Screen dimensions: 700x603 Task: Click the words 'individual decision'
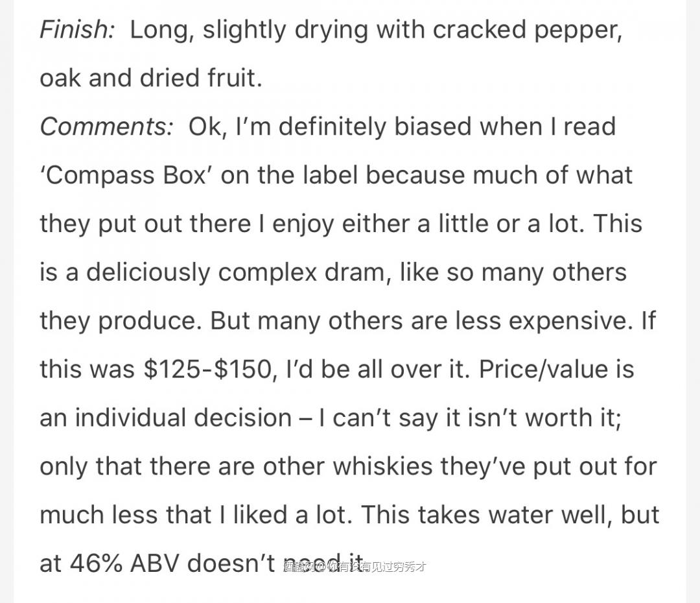[183, 418]
